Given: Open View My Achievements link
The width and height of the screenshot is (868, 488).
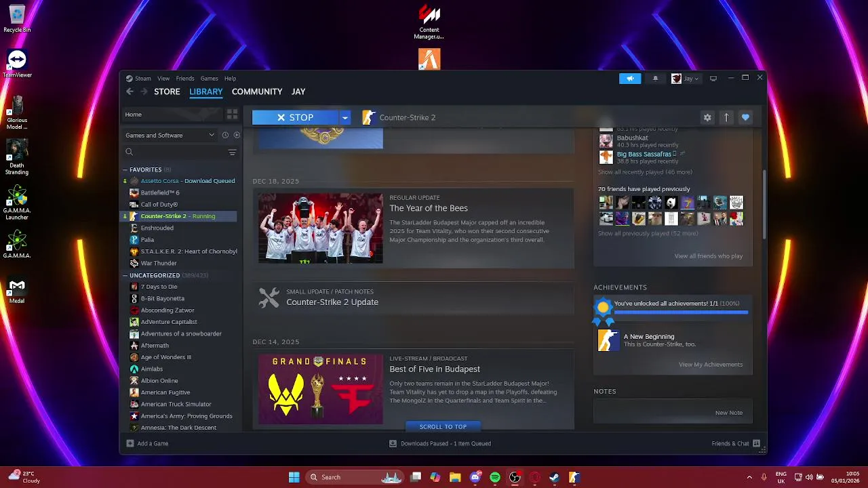Looking at the screenshot, I should pos(711,365).
